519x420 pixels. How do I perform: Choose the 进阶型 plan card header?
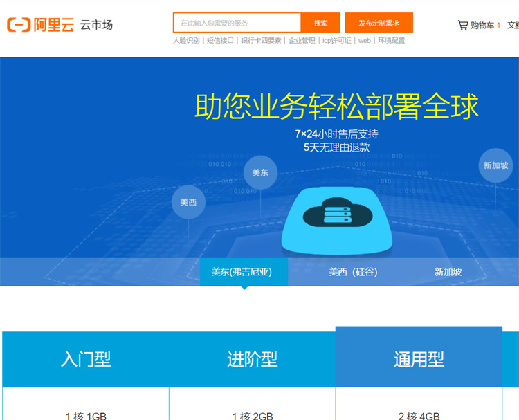coord(252,359)
